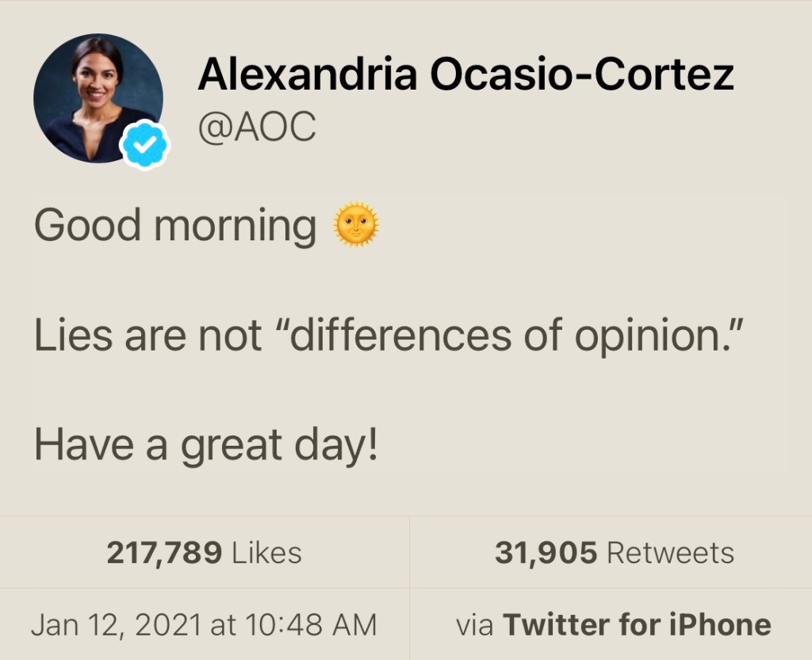Open the Likes label
Image resolution: width=812 pixels, height=660 pixels.
pyautogui.click(x=266, y=553)
